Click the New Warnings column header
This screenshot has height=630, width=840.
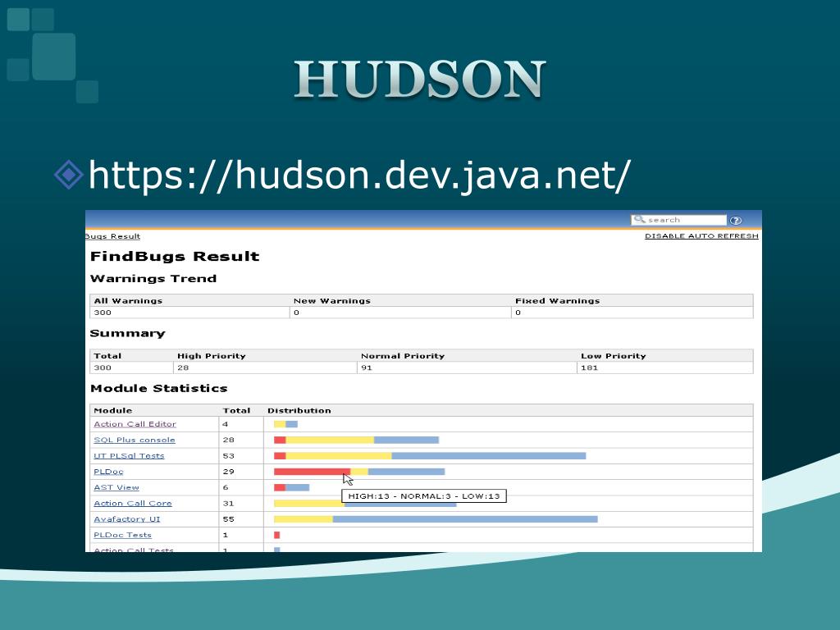332,301
